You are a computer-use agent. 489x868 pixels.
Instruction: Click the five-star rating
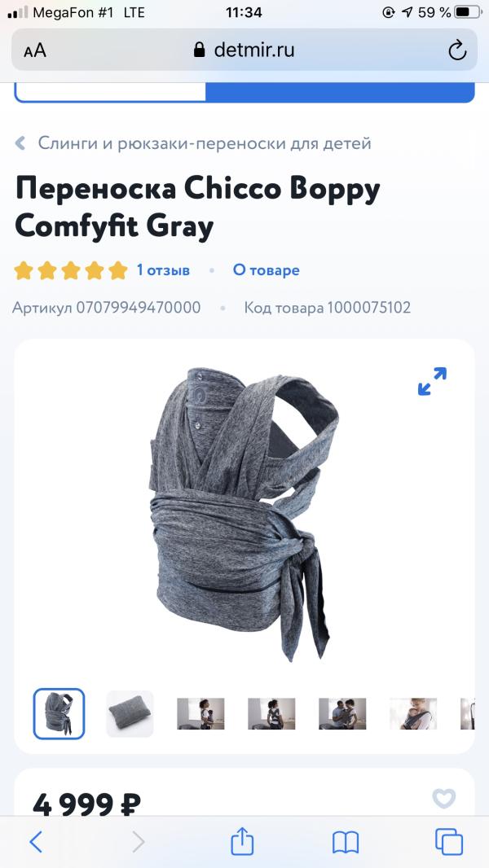pos(71,270)
